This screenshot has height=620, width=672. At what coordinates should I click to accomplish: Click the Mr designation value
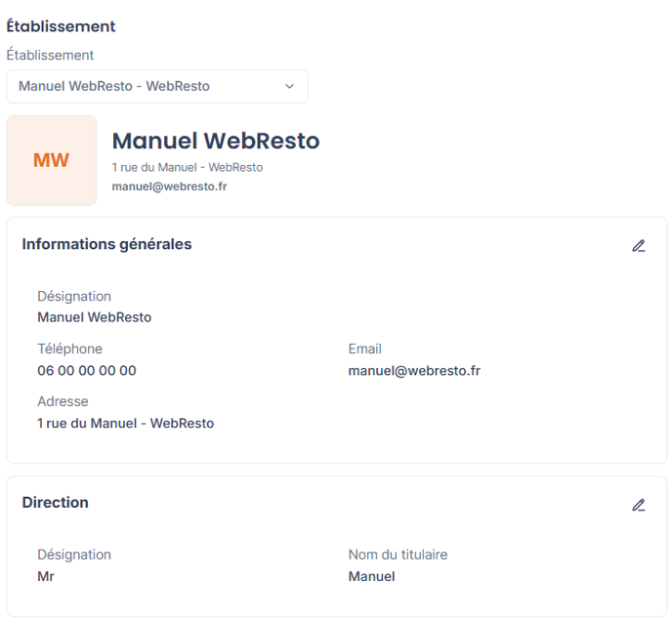click(x=46, y=577)
